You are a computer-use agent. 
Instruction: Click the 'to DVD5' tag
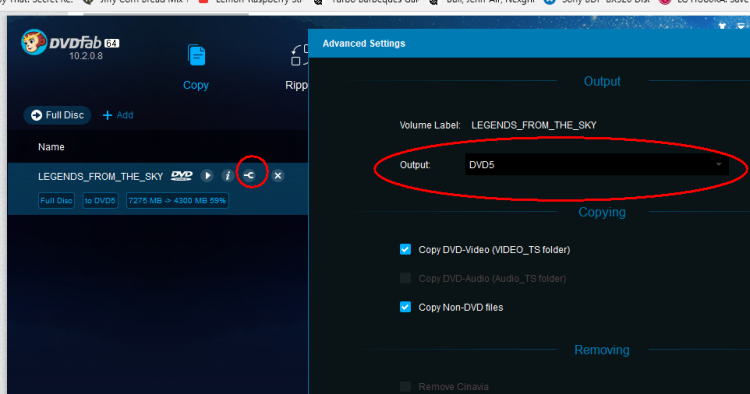point(100,200)
